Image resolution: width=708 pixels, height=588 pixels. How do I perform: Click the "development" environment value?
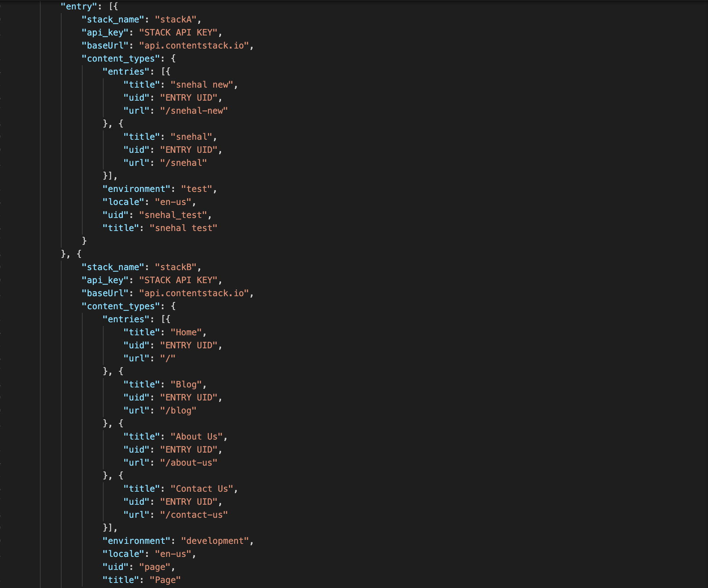point(217,541)
